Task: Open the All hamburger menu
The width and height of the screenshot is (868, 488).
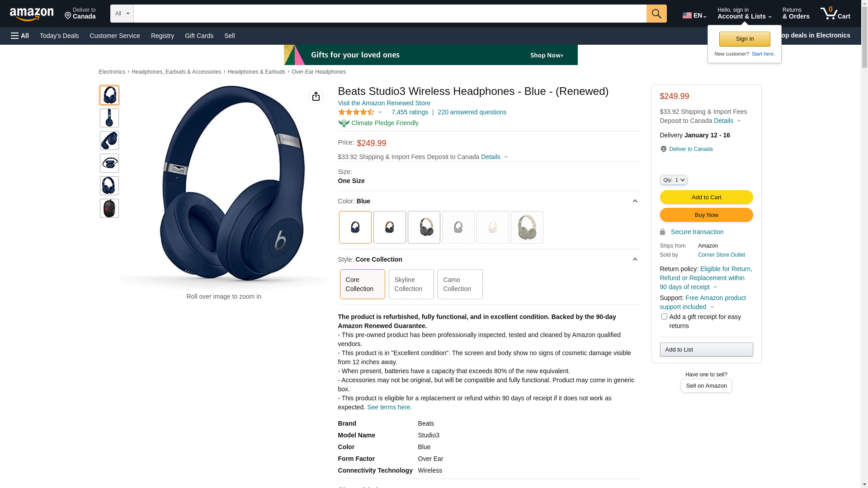Action: click(x=20, y=36)
